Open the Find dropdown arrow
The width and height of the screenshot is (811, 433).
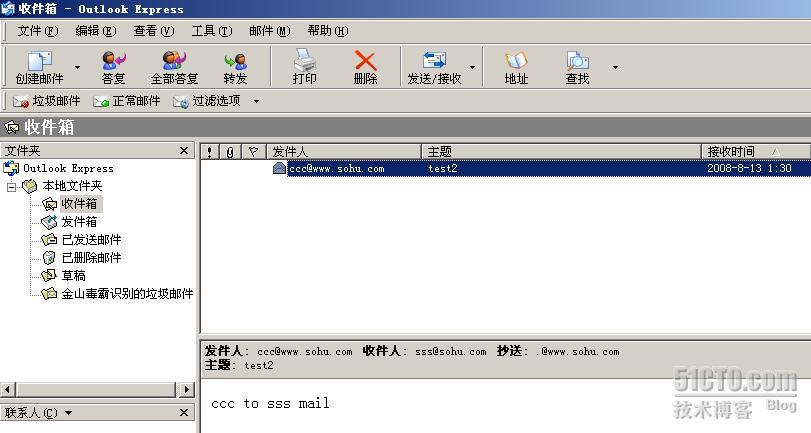pos(615,67)
